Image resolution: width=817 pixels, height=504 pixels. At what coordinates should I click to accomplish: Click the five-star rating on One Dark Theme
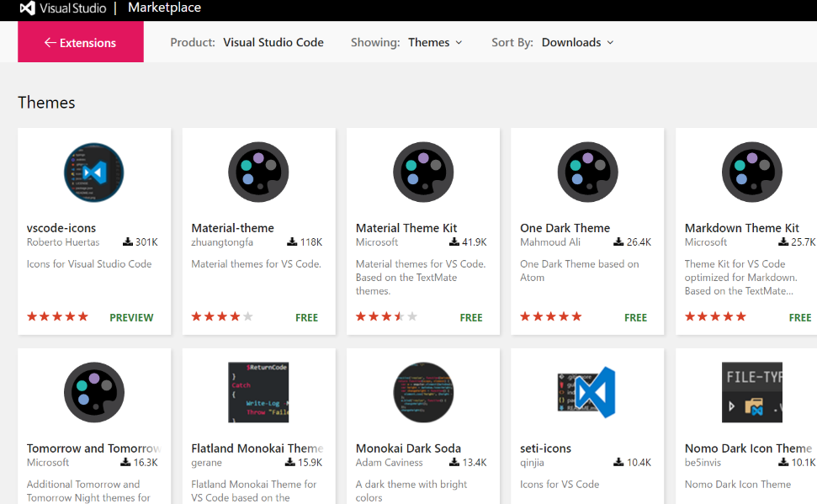pos(551,316)
